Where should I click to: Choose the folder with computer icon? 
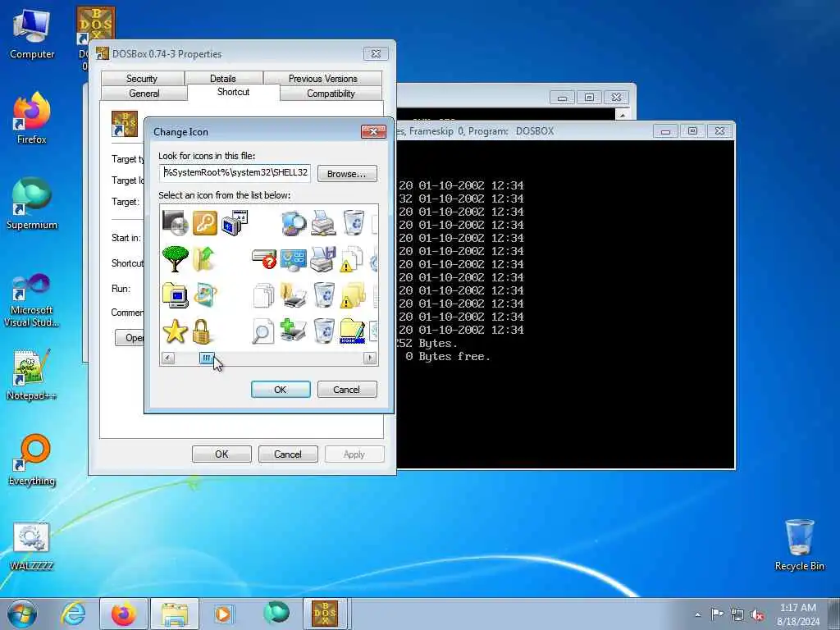tap(176, 294)
